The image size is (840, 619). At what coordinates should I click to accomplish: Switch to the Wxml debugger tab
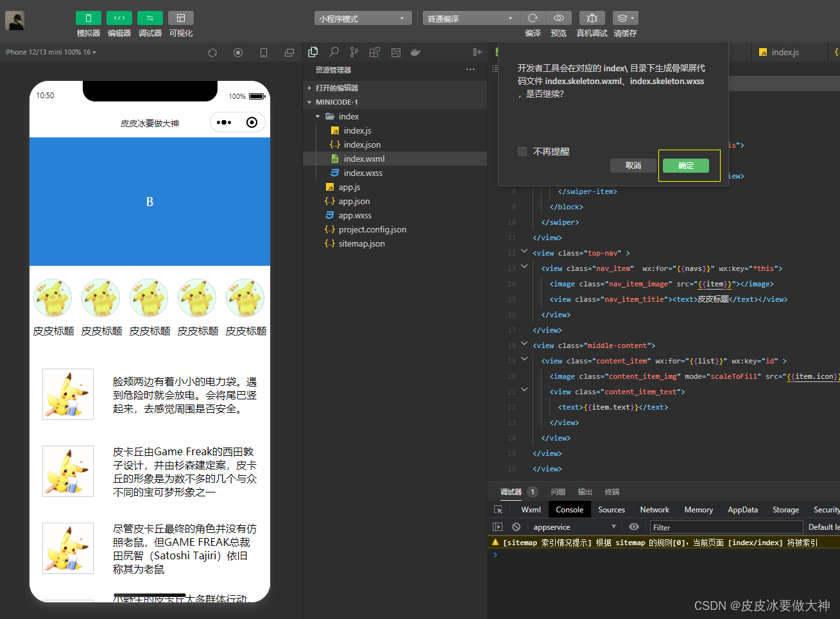(x=531, y=509)
